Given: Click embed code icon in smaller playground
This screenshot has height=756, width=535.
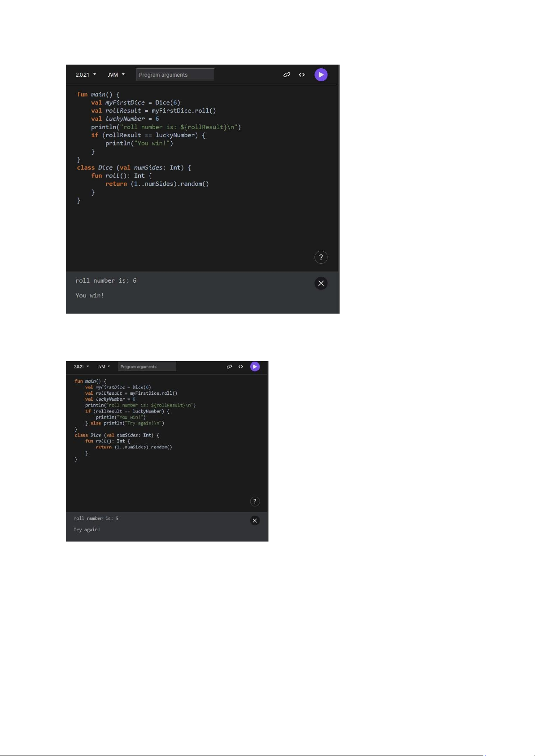Looking at the screenshot, I should click(241, 367).
